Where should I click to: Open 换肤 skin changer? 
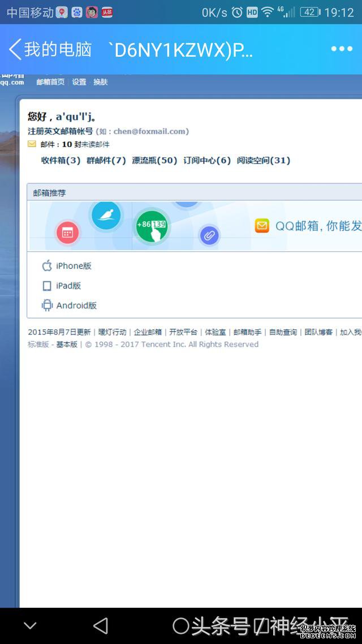101,81
